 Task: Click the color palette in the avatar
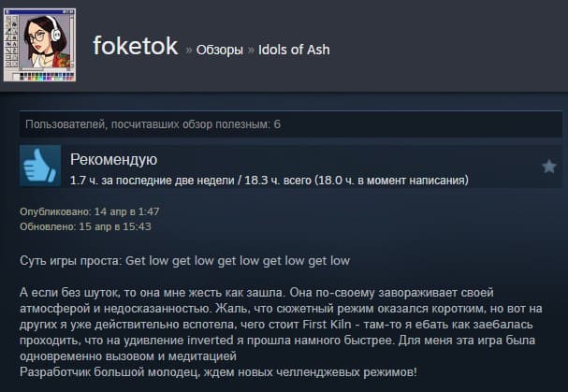click(47, 76)
